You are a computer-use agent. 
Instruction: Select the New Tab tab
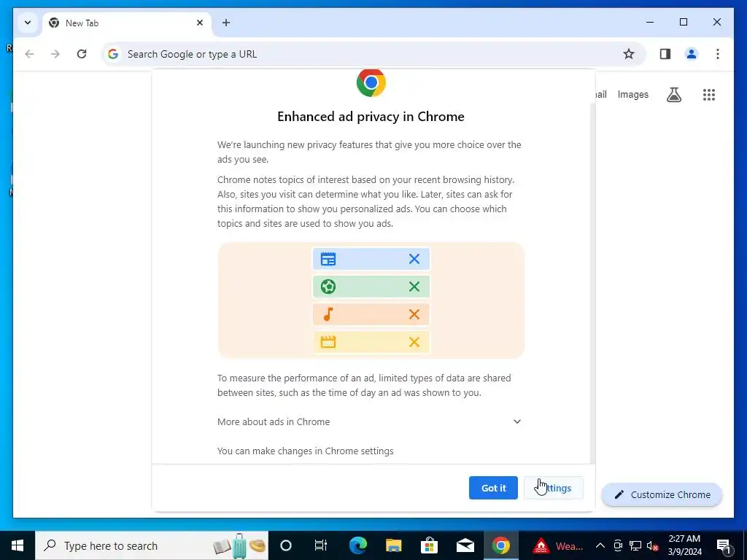click(x=128, y=23)
